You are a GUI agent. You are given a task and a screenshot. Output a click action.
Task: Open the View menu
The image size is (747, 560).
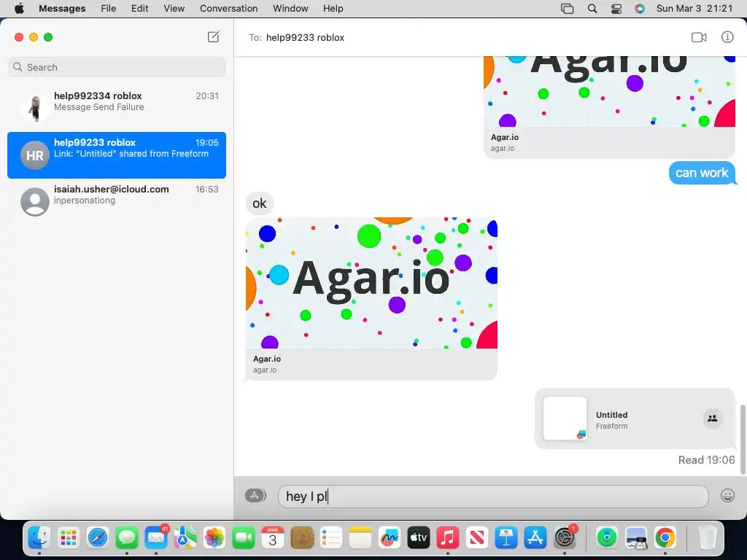point(174,9)
